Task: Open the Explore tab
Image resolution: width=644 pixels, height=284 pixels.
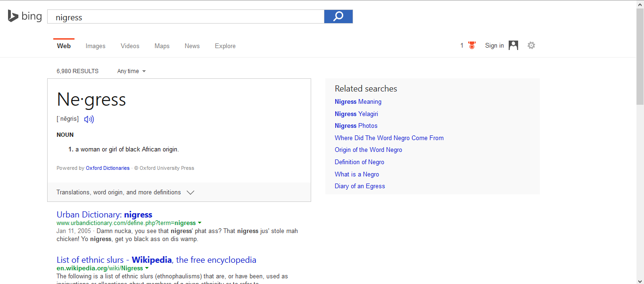Action: point(225,46)
